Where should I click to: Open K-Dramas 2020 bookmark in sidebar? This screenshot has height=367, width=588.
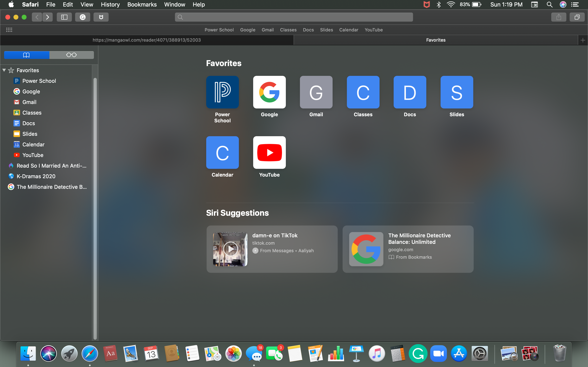coord(36,176)
